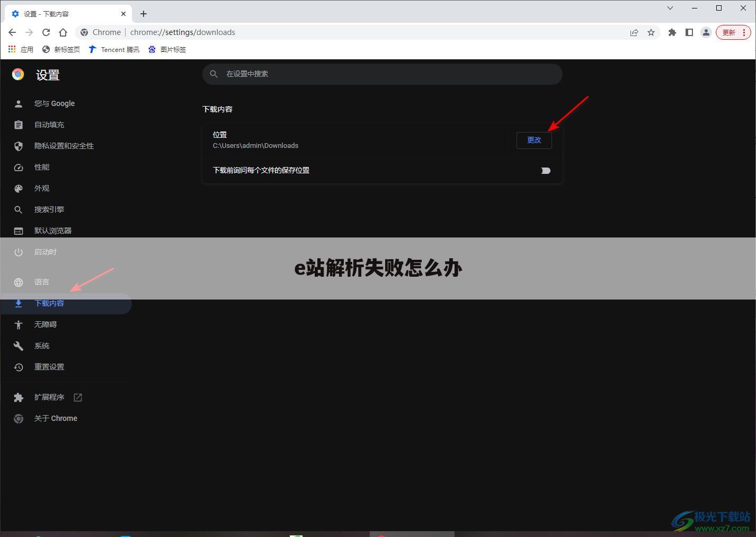Open the home page icon
This screenshot has height=537, width=756.
pyautogui.click(x=63, y=32)
